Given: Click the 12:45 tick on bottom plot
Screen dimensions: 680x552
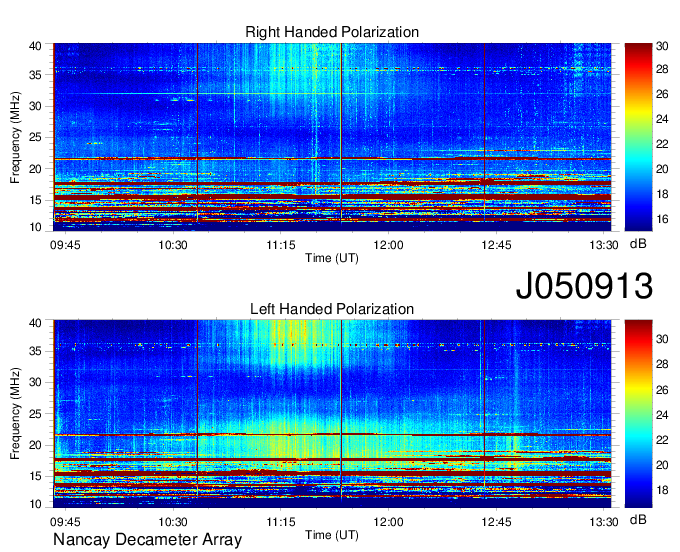Looking at the screenshot, I should (x=497, y=522).
